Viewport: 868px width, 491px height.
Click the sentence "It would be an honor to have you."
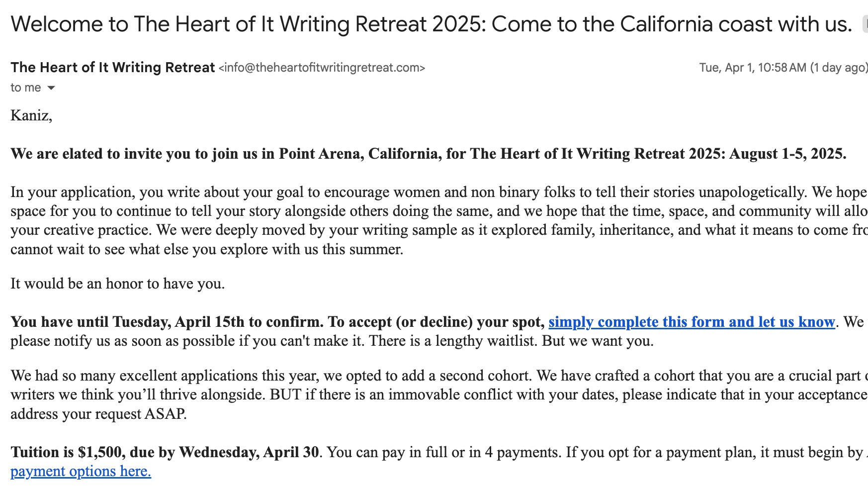point(117,284)
